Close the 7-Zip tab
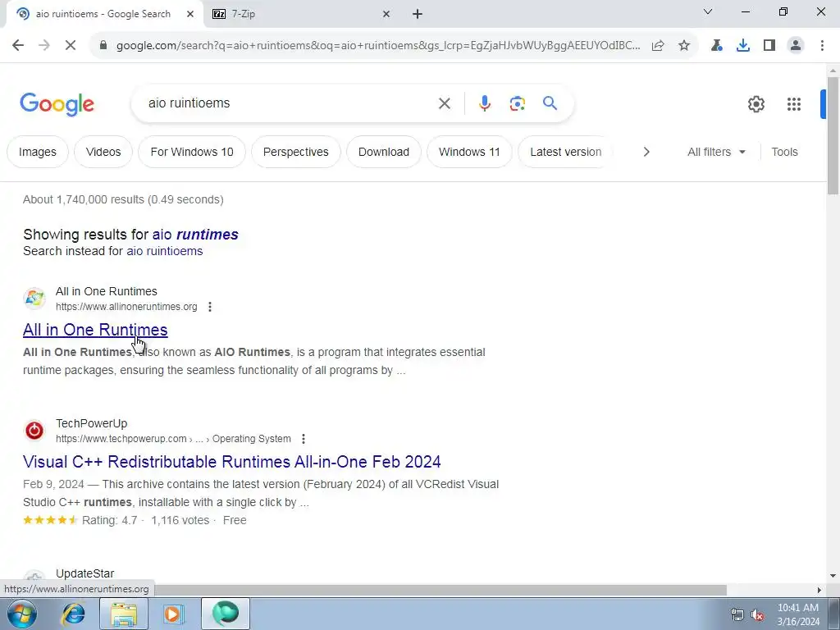Viewport: 840px width, 630px height. pyautogui.click(x=386, y=15)
